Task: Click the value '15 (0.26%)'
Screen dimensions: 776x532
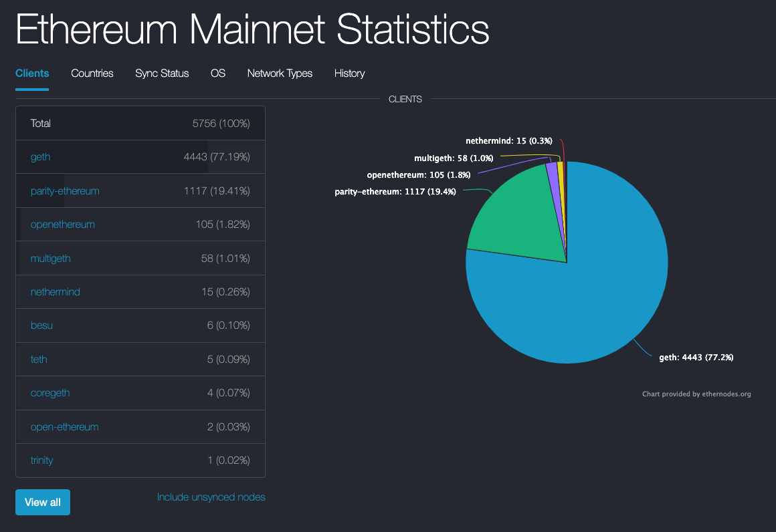Action: pos(225,291)
